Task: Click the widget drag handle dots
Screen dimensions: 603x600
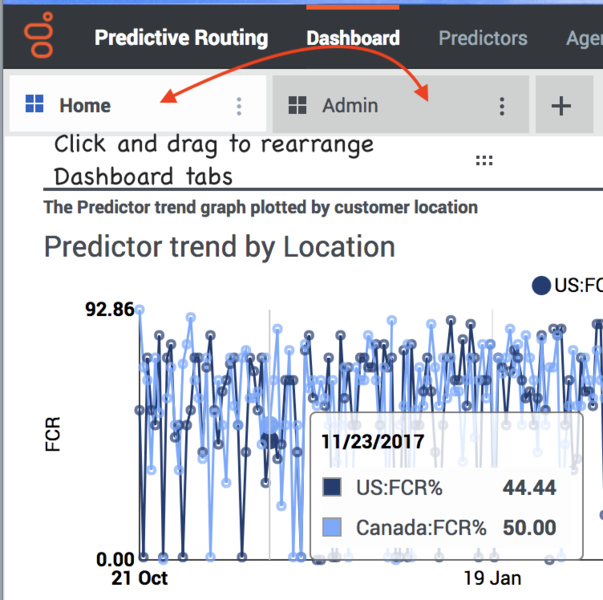Action: pos(485,160)
